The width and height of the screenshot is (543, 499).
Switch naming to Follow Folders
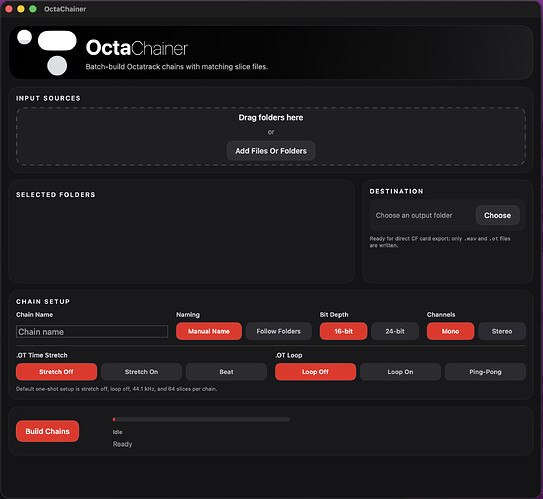(x=278, y=331)
